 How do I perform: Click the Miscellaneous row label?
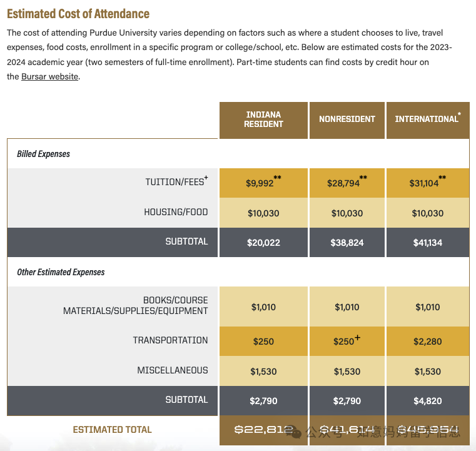click(x=173, y=370)
